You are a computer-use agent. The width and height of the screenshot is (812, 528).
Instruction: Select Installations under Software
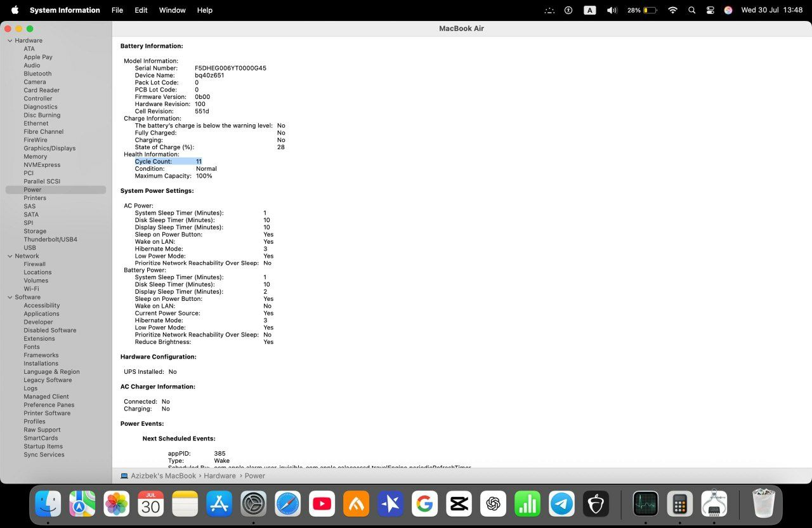[41, 364]
